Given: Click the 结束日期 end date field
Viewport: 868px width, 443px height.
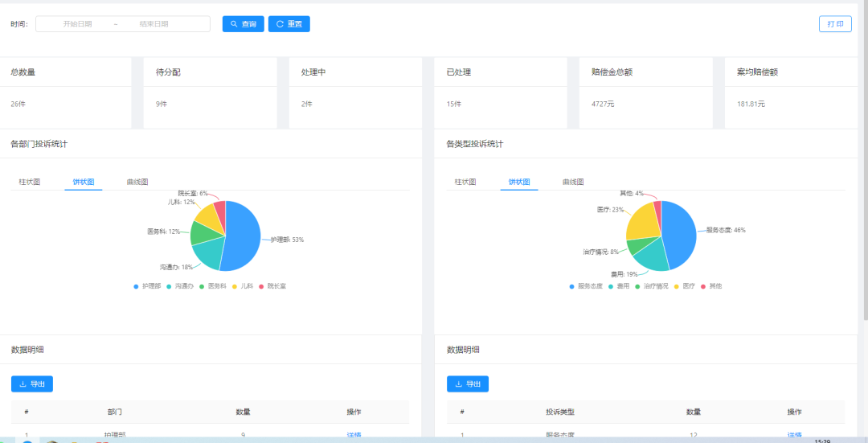Looking at the screenshot, I should pos(154,24).
